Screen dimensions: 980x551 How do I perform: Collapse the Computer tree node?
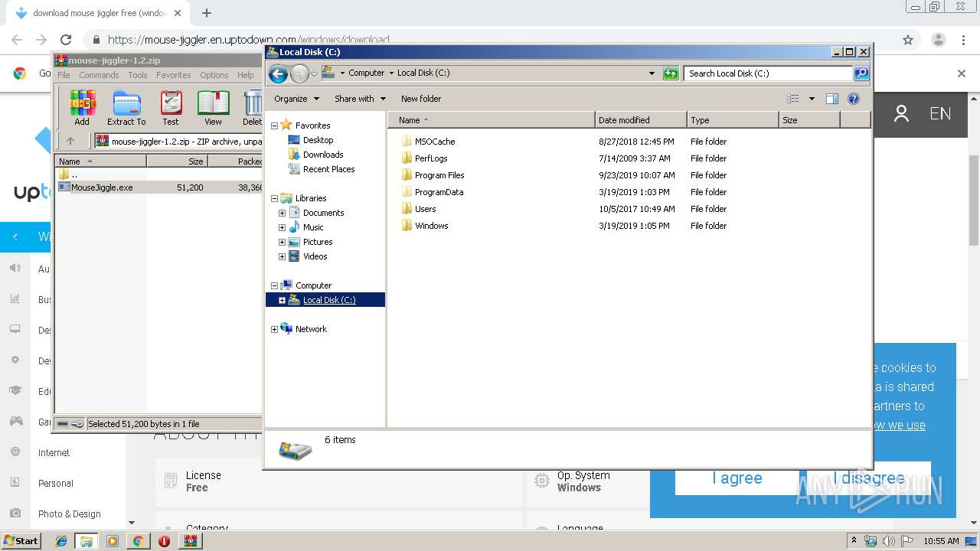click(275, 285)
